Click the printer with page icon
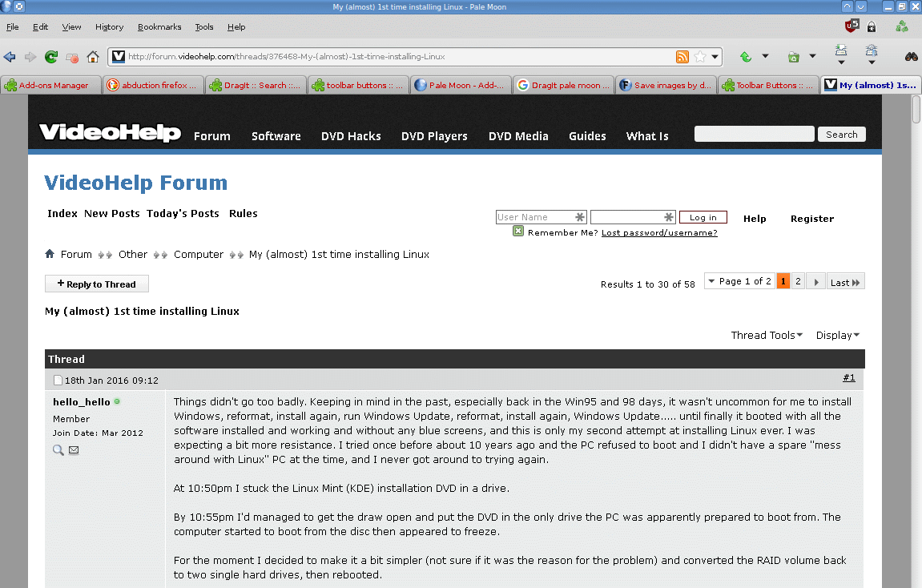The image size is (922, 588). click(x=841, y=50)
